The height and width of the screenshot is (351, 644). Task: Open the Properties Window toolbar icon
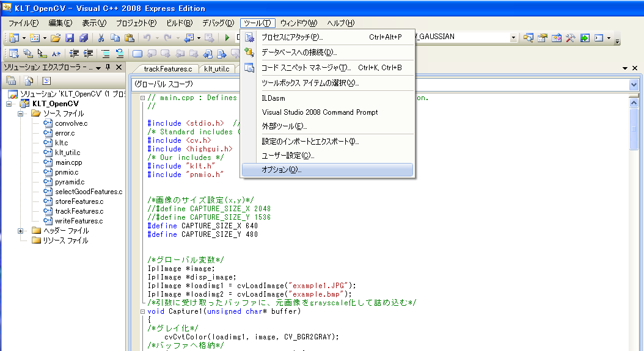542,38
